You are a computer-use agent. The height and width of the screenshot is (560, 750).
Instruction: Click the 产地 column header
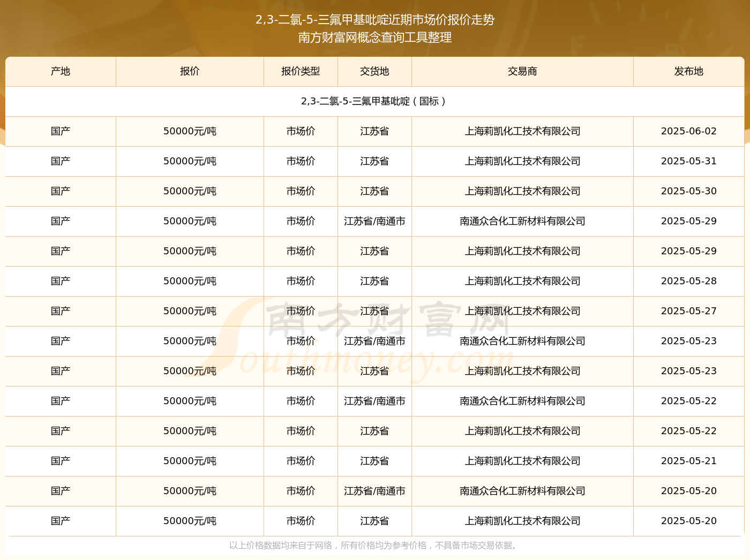(61, 71)
